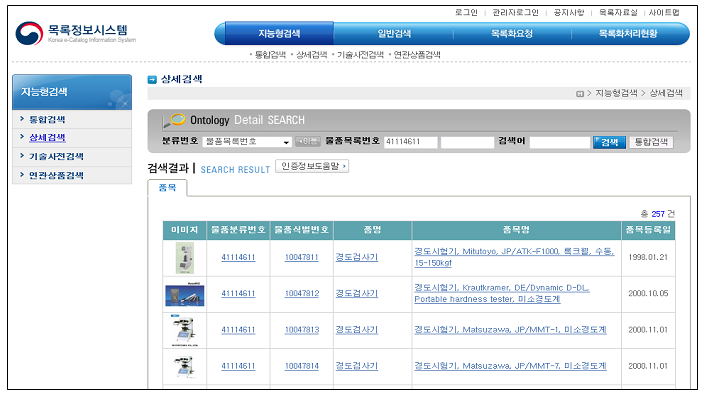
Task: Click the small gray 이동 button by the dropdown
Action: 308,142
